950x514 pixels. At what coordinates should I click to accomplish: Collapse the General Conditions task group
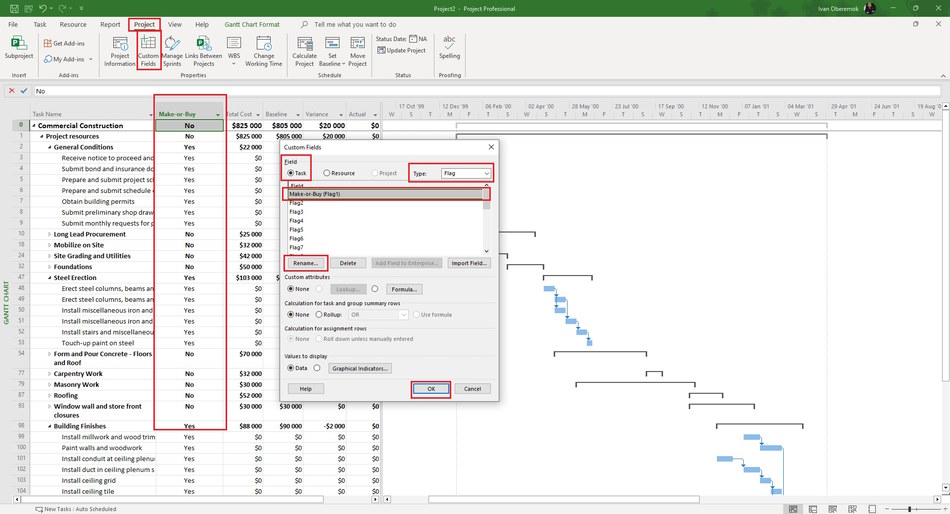click(50, 147)
